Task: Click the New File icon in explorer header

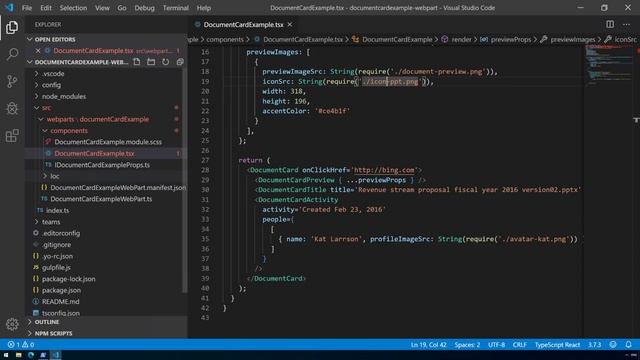Action: [137, 62]
